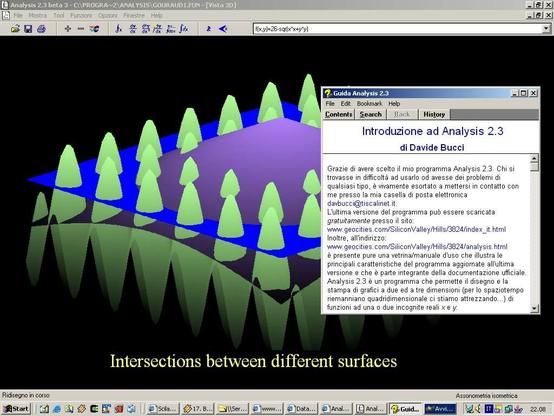This screenshot has height=416, width=554.
Task: Open the function list dropdown arrow
Action: pos(547,29)
